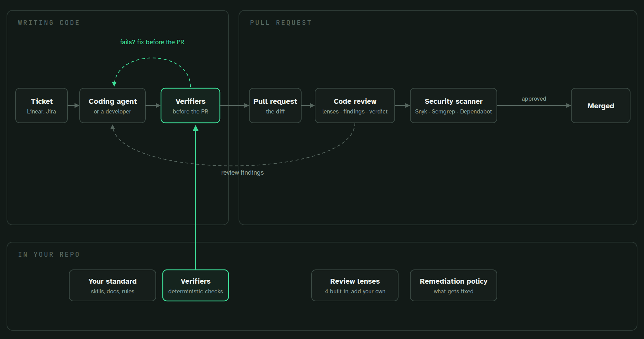
Task: Click the Coding agent box
Action: (113, 106)
